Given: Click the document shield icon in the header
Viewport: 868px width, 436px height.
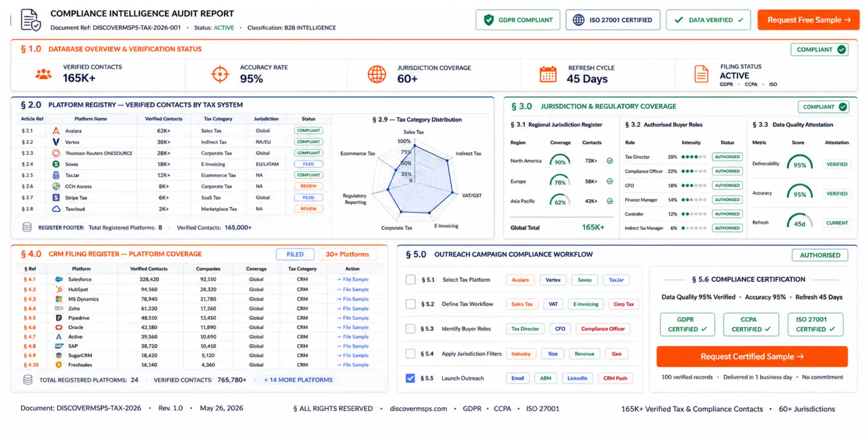Looking at the screenshot, I should (x=31, y=20).
